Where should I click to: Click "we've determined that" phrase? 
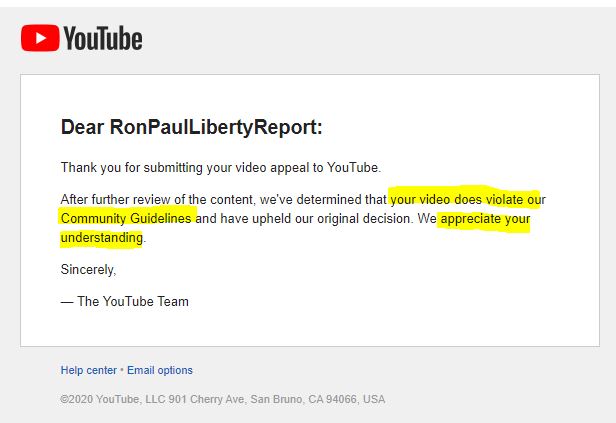(x=323, y=200)
